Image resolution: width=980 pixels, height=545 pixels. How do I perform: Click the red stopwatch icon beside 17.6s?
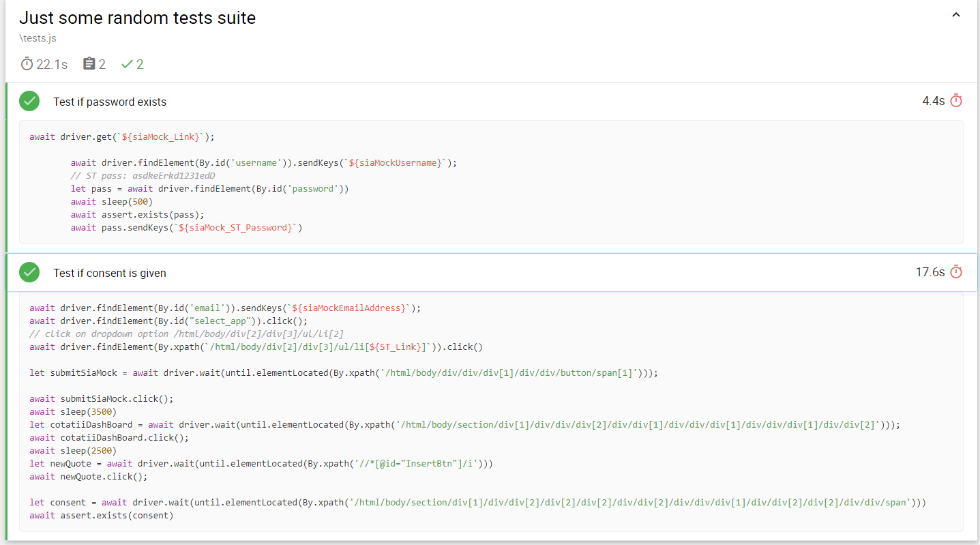tap(957, 271)
